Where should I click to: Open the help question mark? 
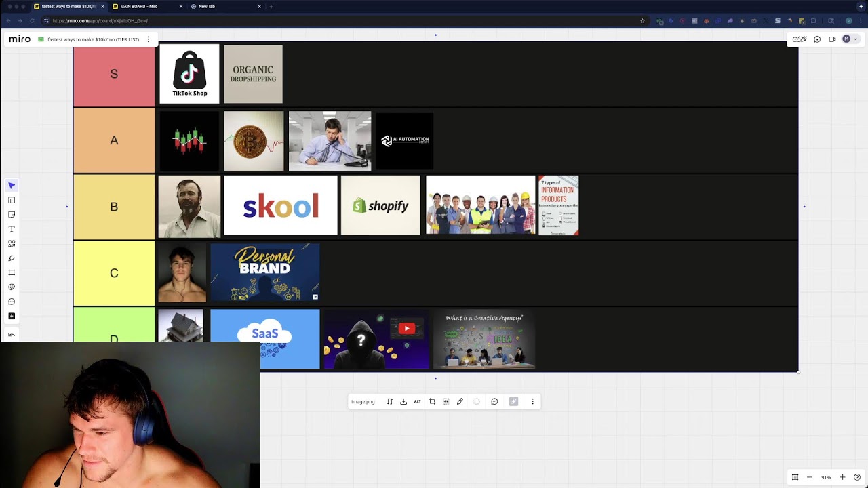[857, 477]
